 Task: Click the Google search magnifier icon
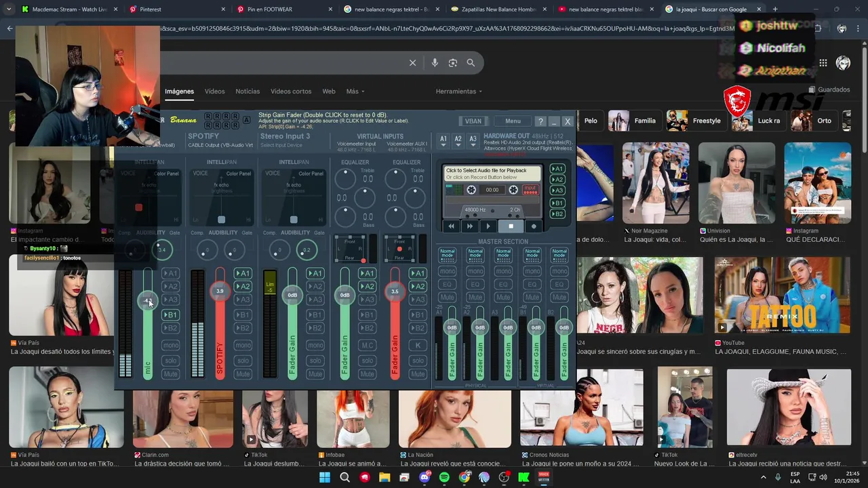pyautogui.click(x=471, y=62)
